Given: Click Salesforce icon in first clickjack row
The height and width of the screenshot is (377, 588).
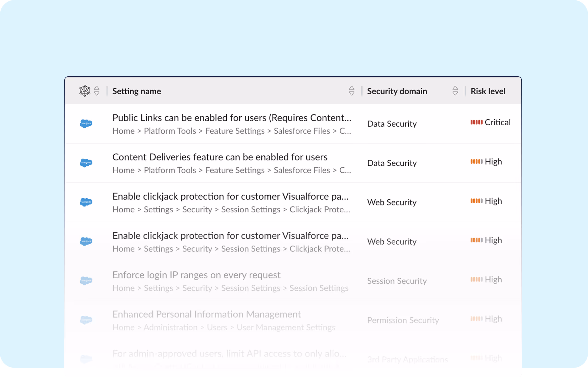Looking at the screenshot, I should pyautogui.click(x=86, y=202).
